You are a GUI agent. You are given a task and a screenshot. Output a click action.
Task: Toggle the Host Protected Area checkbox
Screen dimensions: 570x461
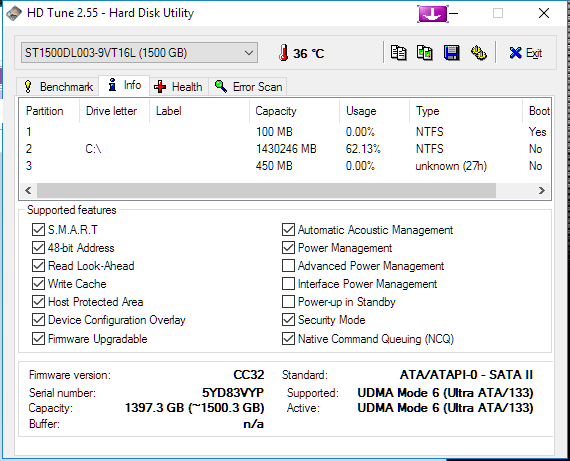tap(38, 302)
